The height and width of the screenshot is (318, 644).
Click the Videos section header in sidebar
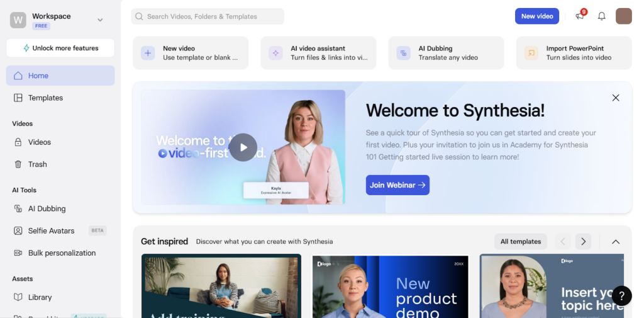click(x=22, y=123)
